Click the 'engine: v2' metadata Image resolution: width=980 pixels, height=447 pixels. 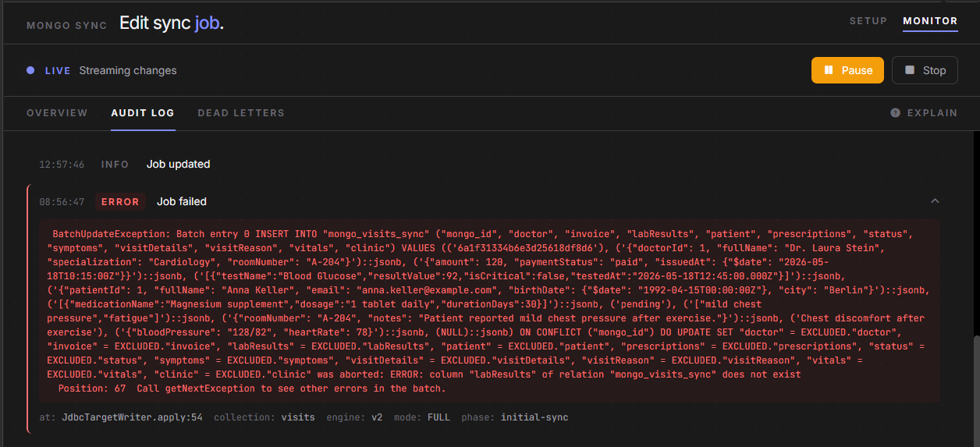point(354,417)
